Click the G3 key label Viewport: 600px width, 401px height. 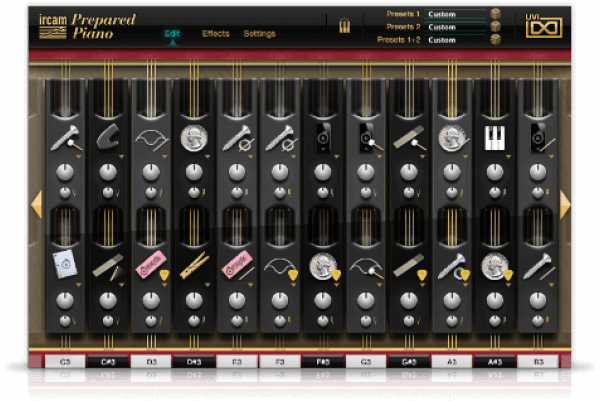coord(366,362)
